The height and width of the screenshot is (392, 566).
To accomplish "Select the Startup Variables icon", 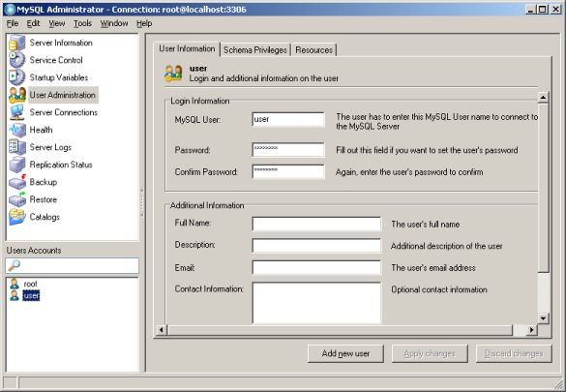I will tap(17, 77).
